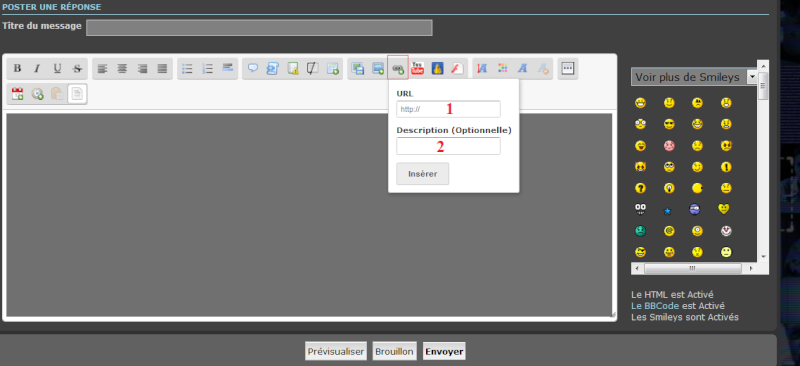The width and height of the screenshot is (800, 366).
Task: Apply strikethrough text formatting
Action: pyautogui.click(x=77, y=68)
